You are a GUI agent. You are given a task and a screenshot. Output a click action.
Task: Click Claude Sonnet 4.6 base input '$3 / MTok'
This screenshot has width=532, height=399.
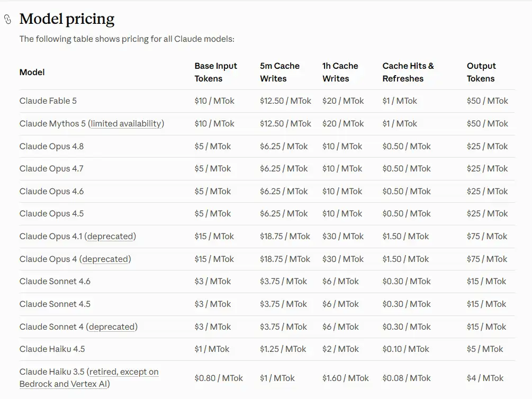(213, 282)
